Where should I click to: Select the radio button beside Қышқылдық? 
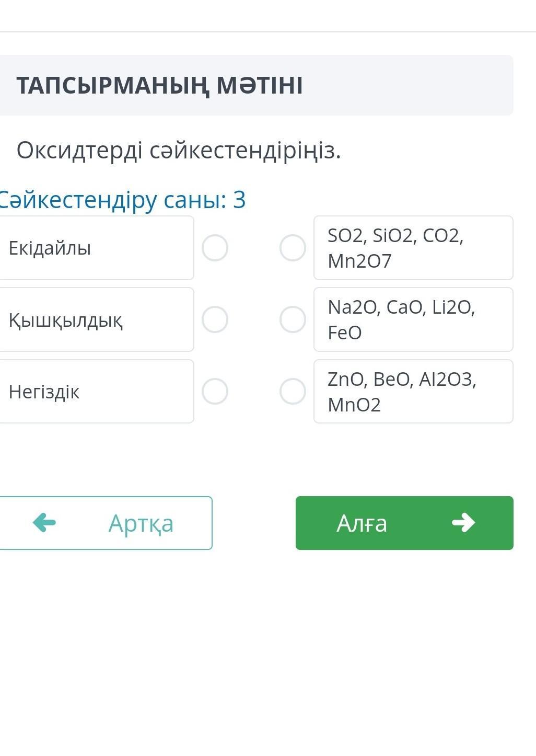[x=215, y=319]
